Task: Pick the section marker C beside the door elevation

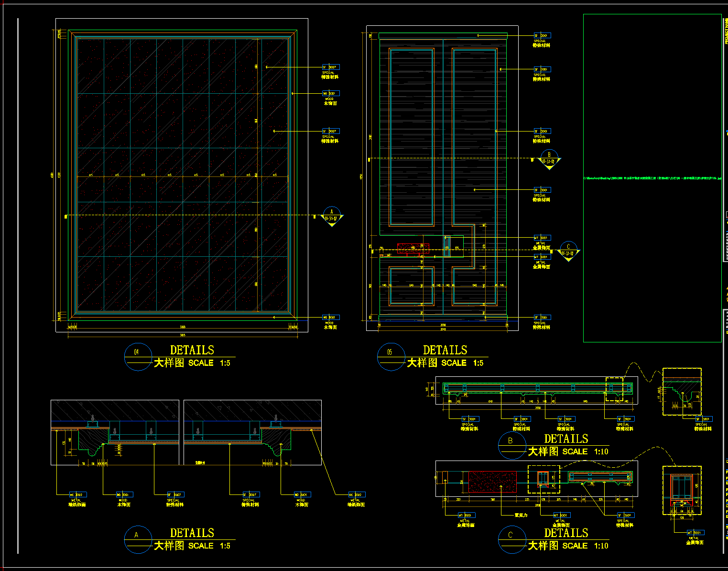Action: coord(568,251)
